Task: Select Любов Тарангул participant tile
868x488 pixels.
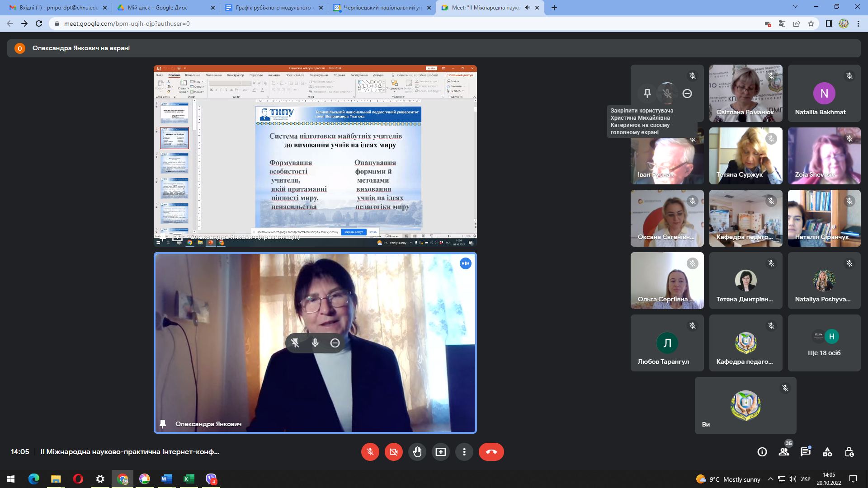Action: pos(667,343)
